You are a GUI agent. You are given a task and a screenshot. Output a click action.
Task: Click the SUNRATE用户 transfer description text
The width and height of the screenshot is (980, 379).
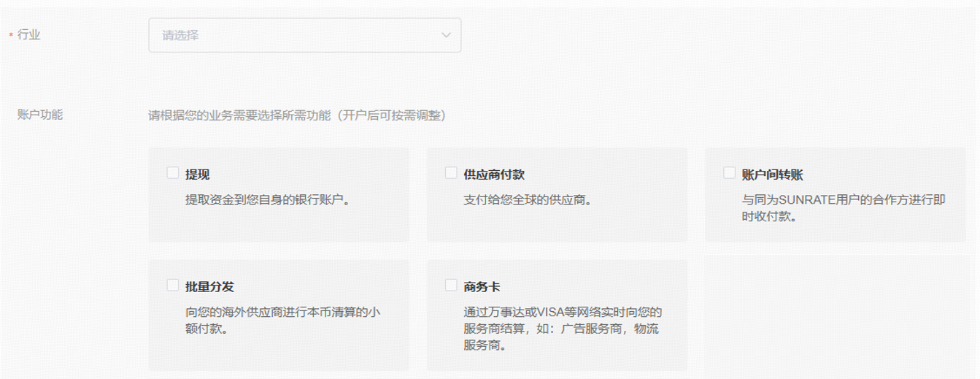(x=843, y=207)
